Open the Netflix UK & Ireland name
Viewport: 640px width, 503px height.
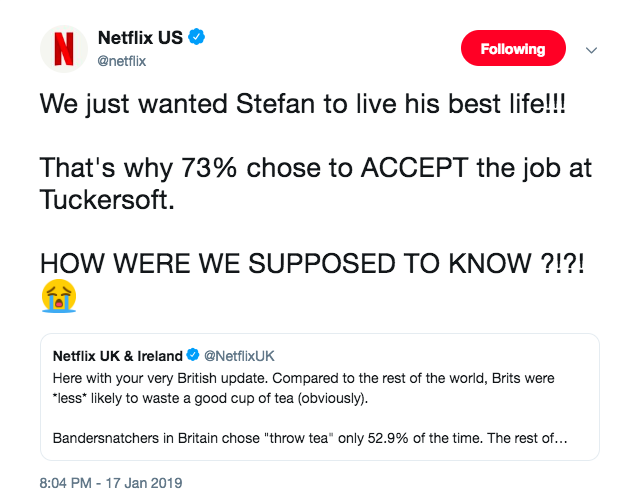(x=117, y=355)
